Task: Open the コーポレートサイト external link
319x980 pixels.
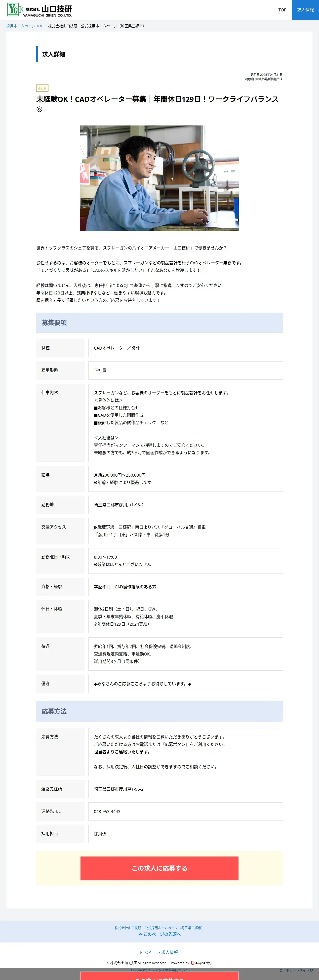Action: pos(296,970)
